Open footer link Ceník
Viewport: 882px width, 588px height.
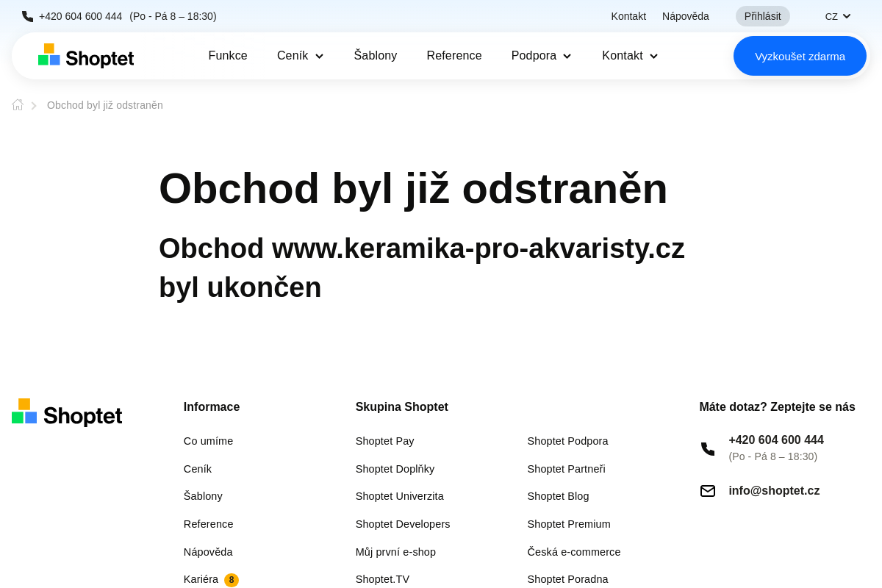click(x=198, y=469)
